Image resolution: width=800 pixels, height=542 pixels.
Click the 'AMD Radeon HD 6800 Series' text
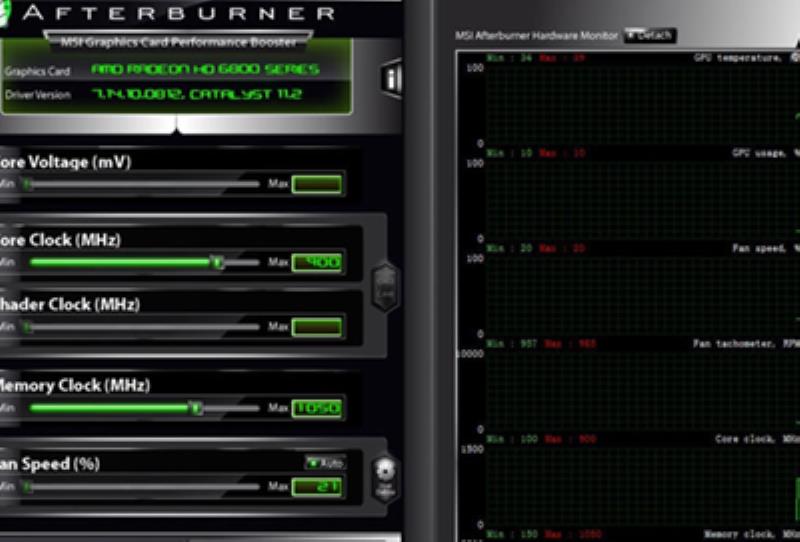click(x=205, y=69)
